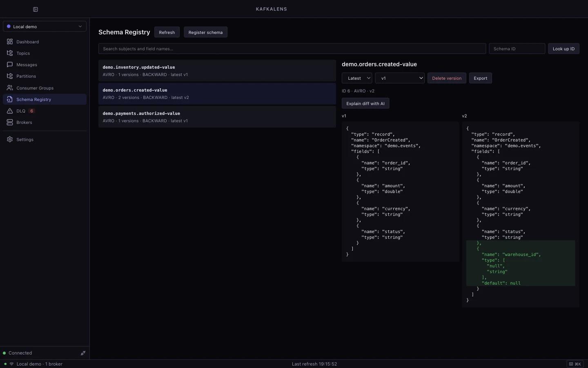The width and height of the screenshot is (588, 368).
Task: Open Brokers via its server icon
Action: pyautogui.click(x=10, y=122)
